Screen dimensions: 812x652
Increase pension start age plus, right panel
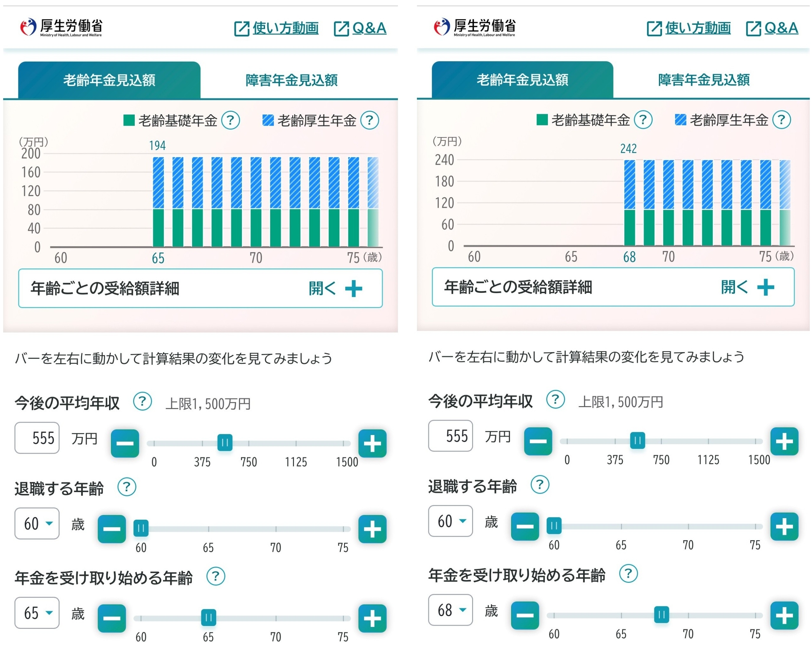(x=784, y=616)
